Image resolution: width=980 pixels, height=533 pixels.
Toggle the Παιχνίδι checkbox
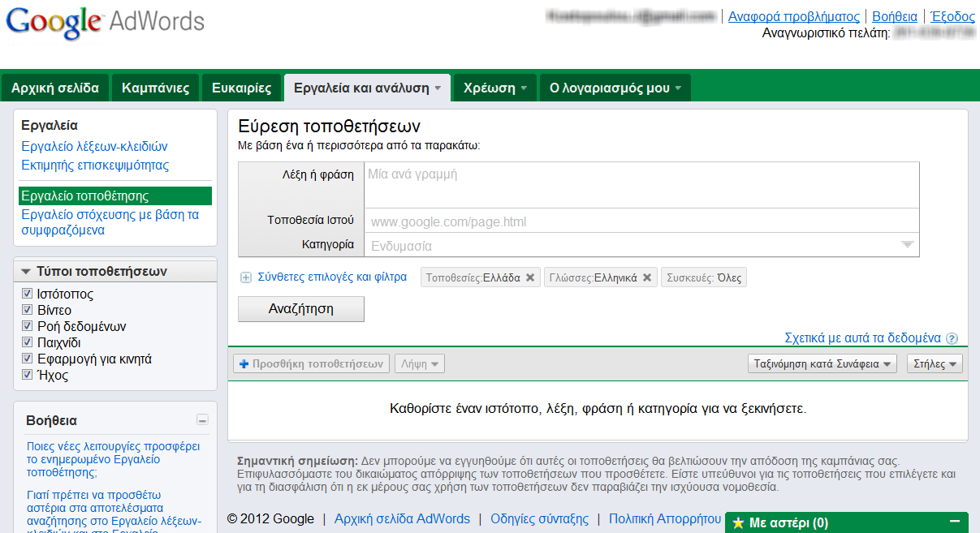click(x=27, y=342)
